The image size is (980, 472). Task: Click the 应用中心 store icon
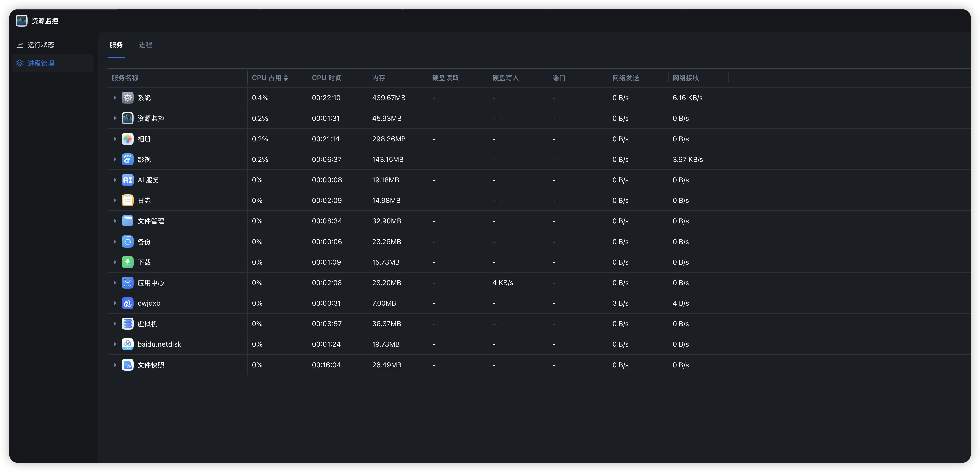coord(127,283)
